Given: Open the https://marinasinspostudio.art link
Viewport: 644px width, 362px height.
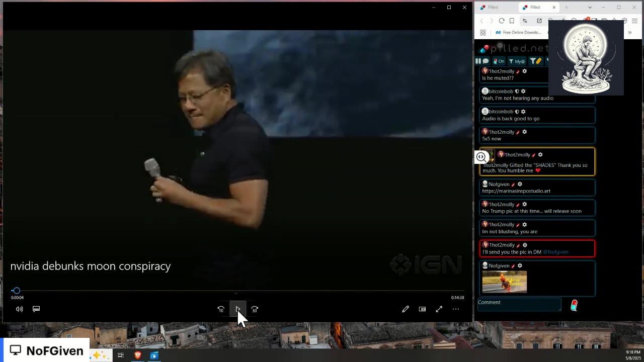Looking at the screenshot, I should click(x=516, y=191).
